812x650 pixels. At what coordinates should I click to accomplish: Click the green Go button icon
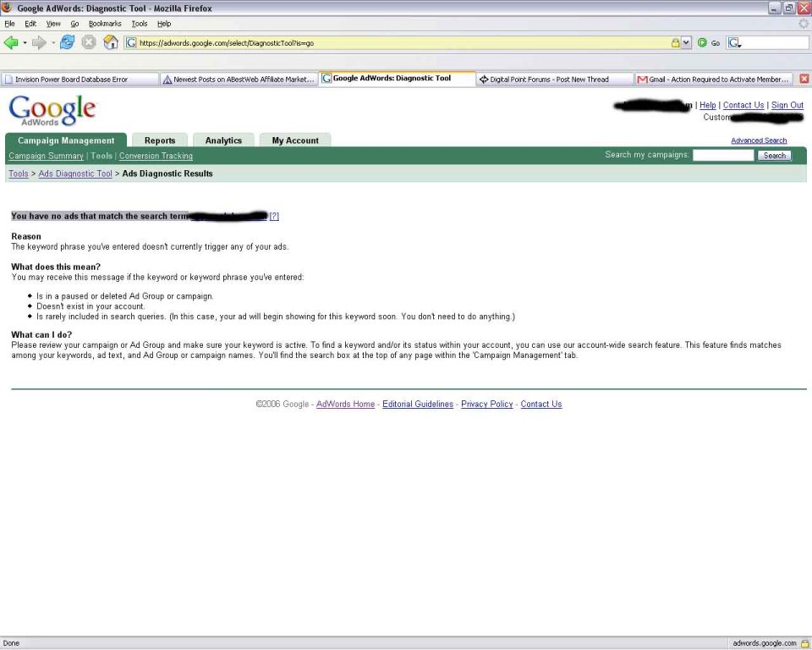[702, 43]
